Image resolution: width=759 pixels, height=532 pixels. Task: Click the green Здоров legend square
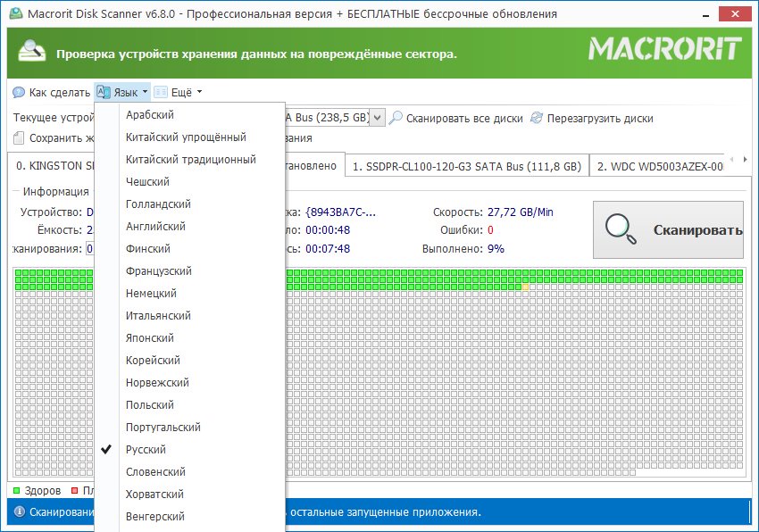click(16, 490)
